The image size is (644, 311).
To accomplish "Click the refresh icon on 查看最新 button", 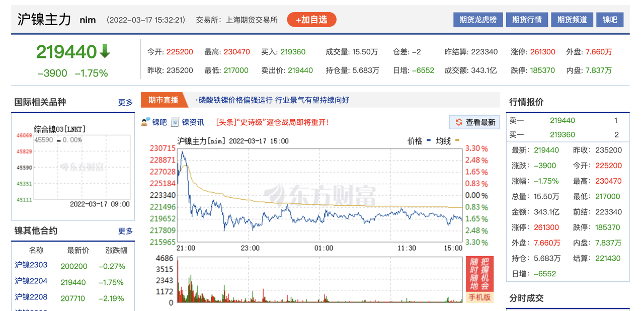I will click(x=459, y=122).
